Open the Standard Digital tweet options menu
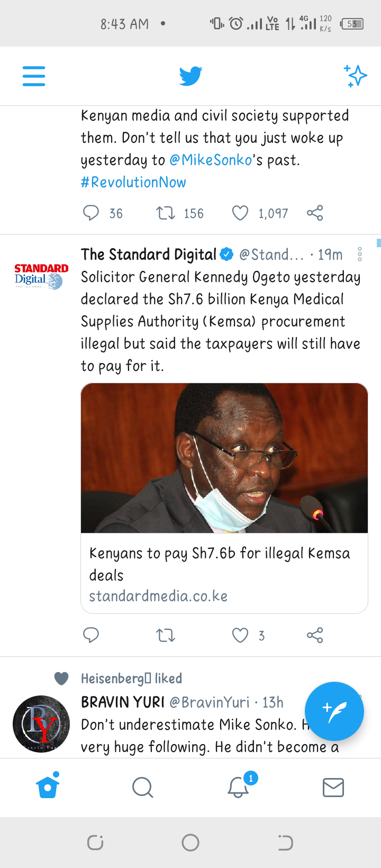 click(x=360, y=254)
